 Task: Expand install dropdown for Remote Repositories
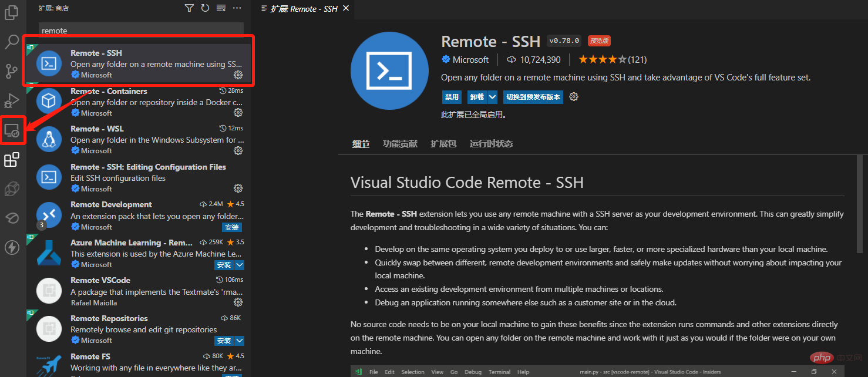[239, 341]
